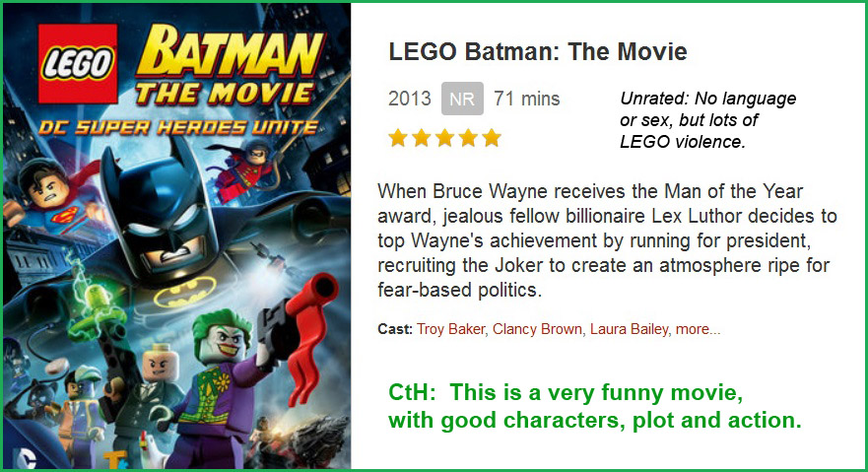Click the DC Super Heroes Unite subtitle
868x472 pixels.
pyautogui.click(x=177, y=127)
